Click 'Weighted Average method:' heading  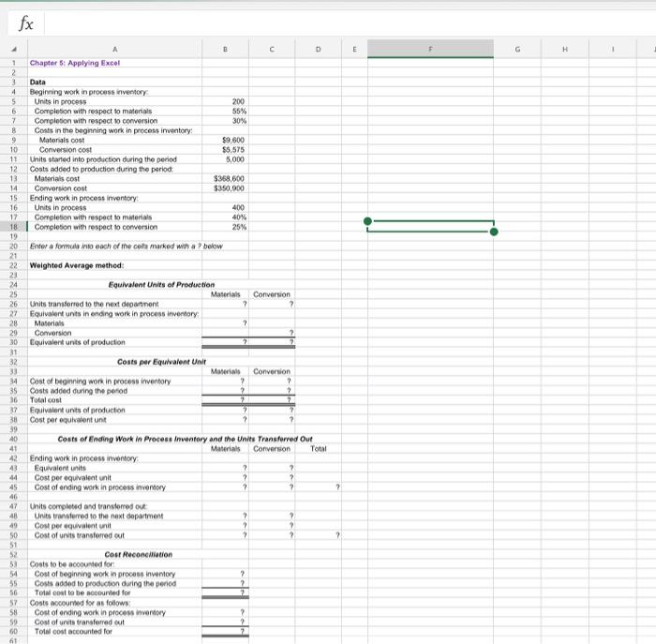(x=77, y=265)
